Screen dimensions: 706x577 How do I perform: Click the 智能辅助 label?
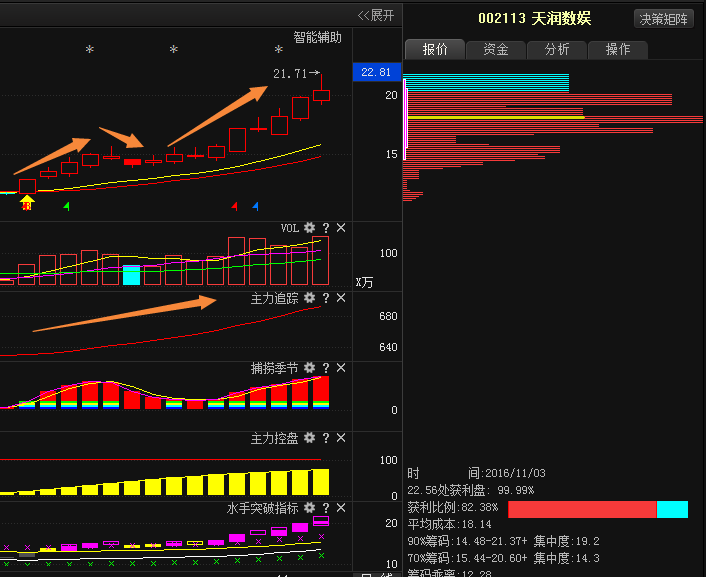317,37
